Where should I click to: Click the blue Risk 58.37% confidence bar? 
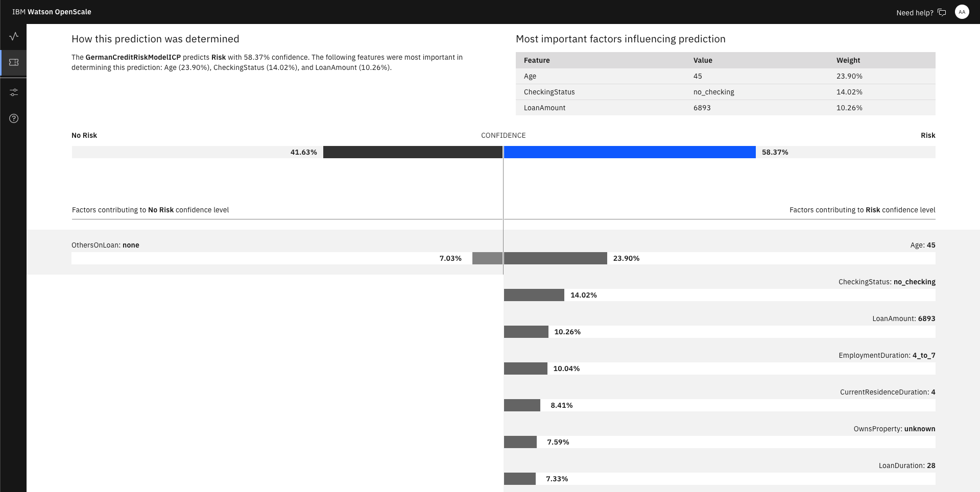pos(629,152)
